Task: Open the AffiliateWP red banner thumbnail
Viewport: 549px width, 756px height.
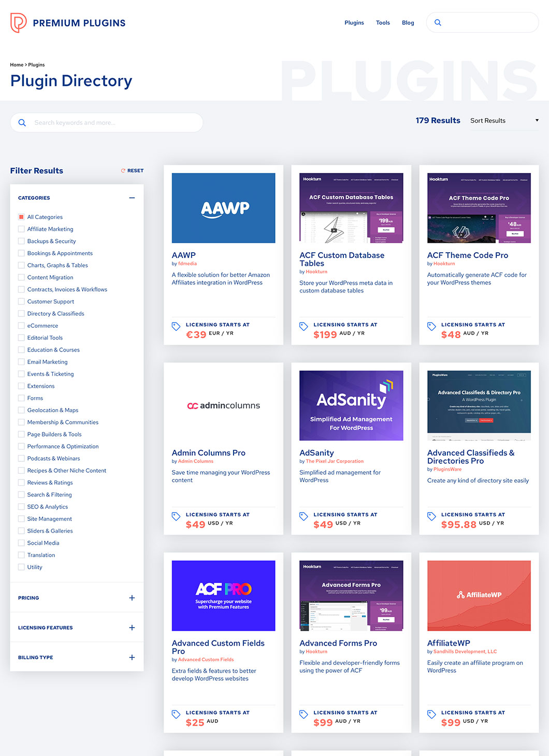Action: [479, 595]
